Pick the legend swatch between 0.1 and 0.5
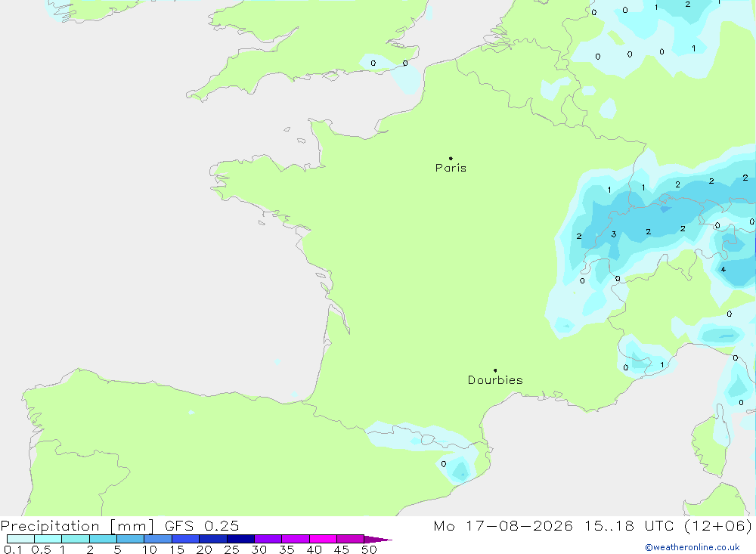The height and width of the screenshot is (554, 756). (x=20, y=539)
